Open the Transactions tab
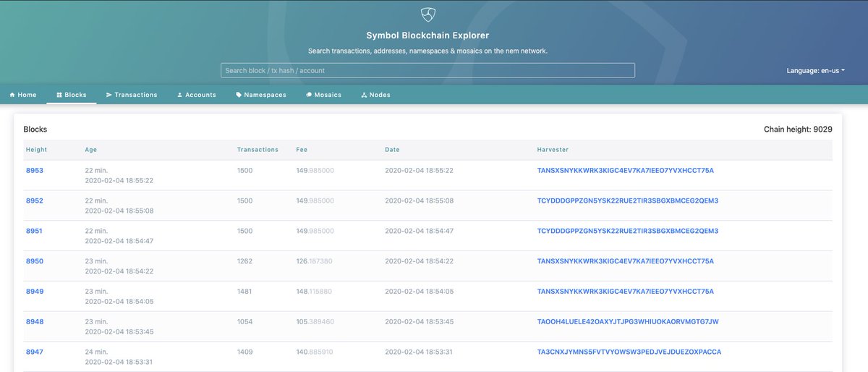The image size is (868, 372). (132, 95)
